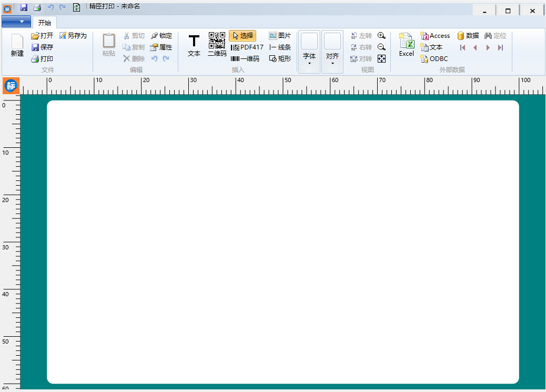Open the blue application menu dropdown
This screenshot has height=392, width=546.
16,22
